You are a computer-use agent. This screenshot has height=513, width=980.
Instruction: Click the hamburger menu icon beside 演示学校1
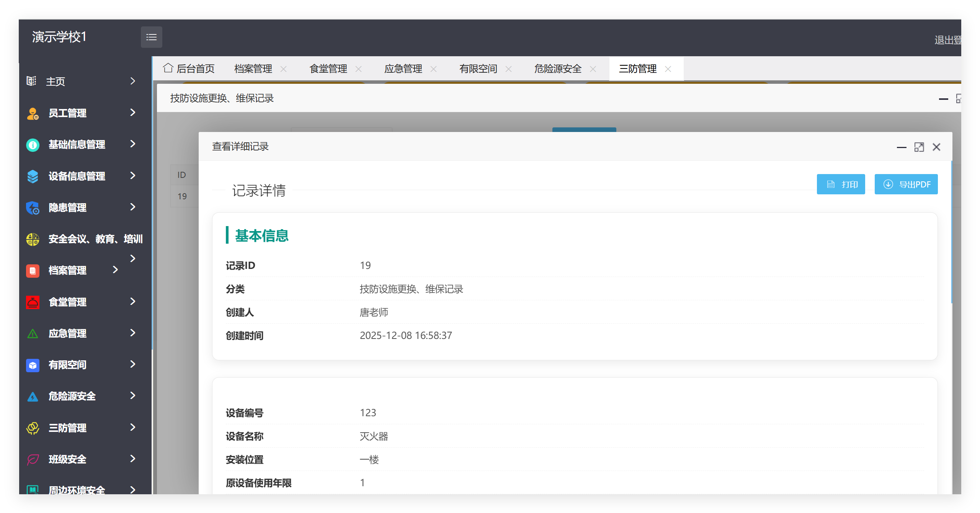[152, 37]
